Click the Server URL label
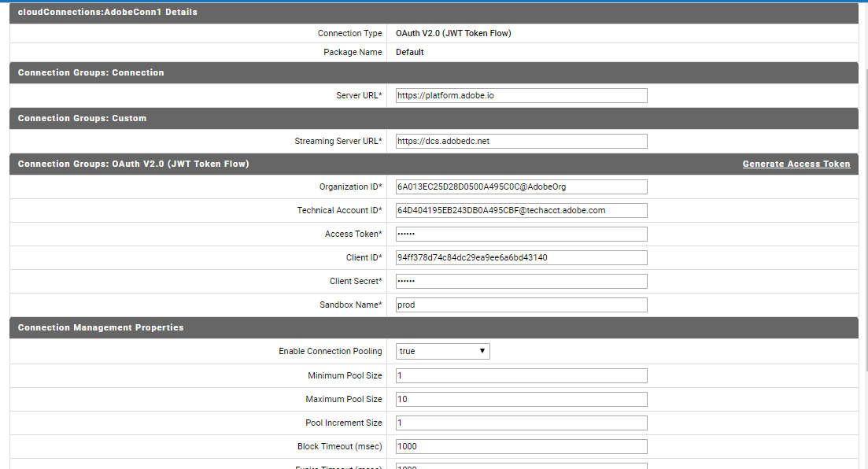The height and width of the screenshot is (469, 868). point(359,95)
